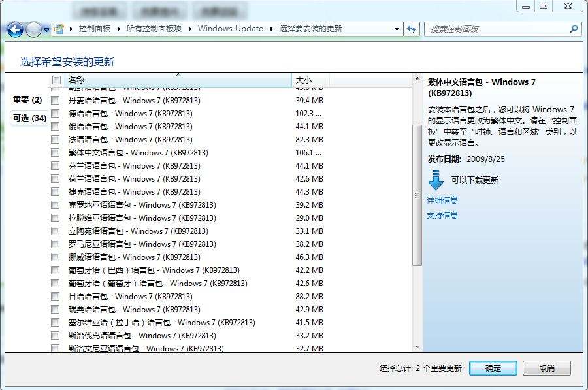Viewport: 588px width, 390px height.
Task: Close the Windows Update window
Action: [x=568, y=6]
